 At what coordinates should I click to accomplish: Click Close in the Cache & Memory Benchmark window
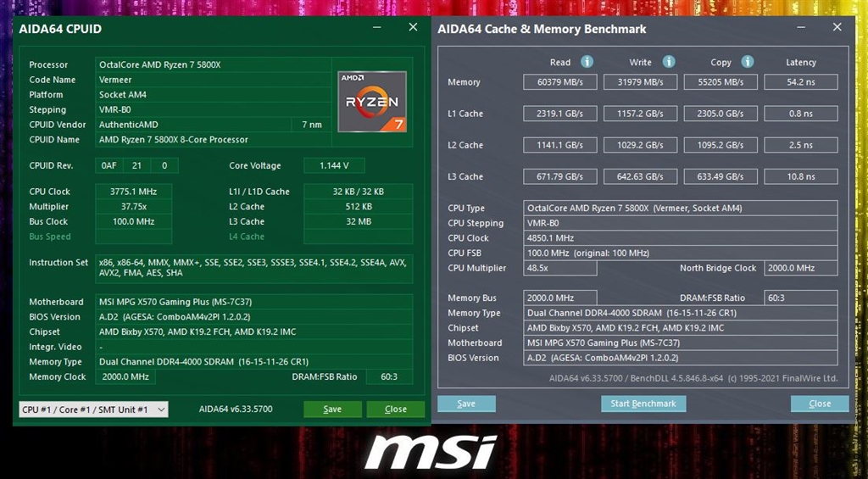tap(820, 404)
